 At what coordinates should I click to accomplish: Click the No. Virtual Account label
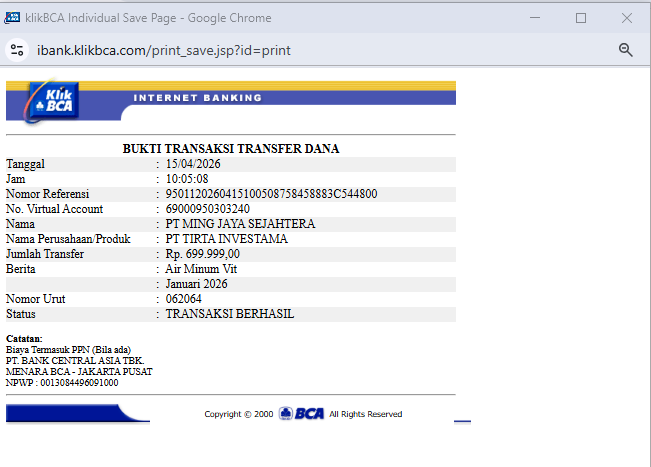pos(54,209)
